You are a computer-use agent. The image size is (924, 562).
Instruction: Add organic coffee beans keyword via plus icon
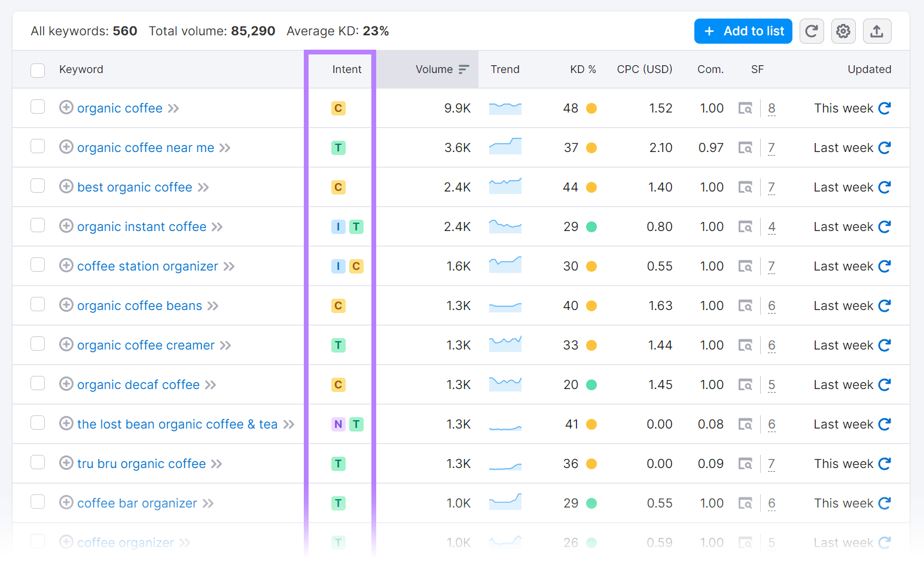pyautogui.click(x=66, y=305)
